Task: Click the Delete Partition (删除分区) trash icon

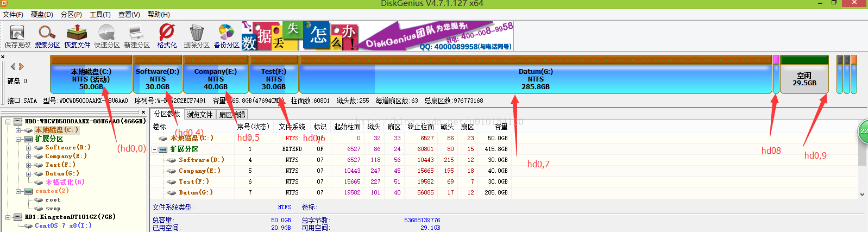Action: pos(196,32)
